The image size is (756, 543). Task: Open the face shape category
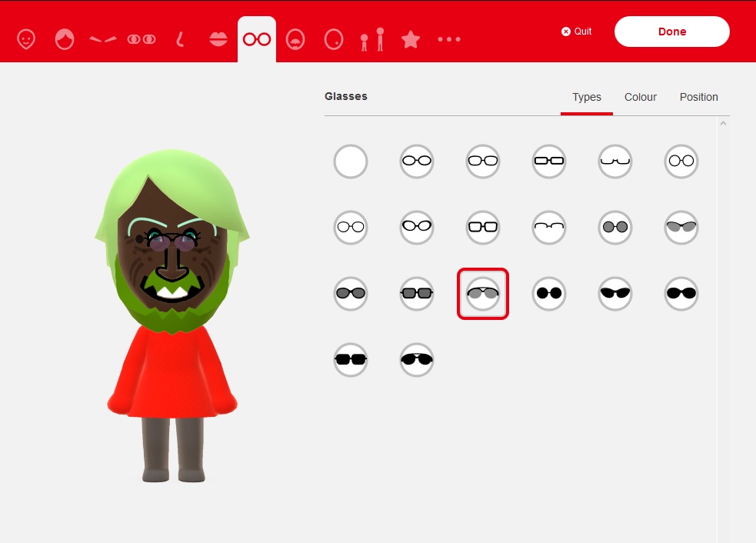tap(26, 39)
